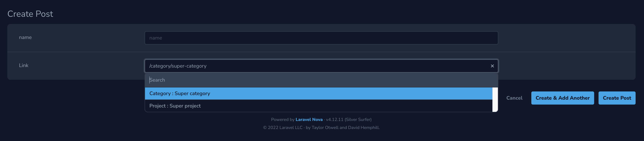The height and width of the screenshot is (141, 644).
Task: Click the copyright footer text
Action: point(321,127)
